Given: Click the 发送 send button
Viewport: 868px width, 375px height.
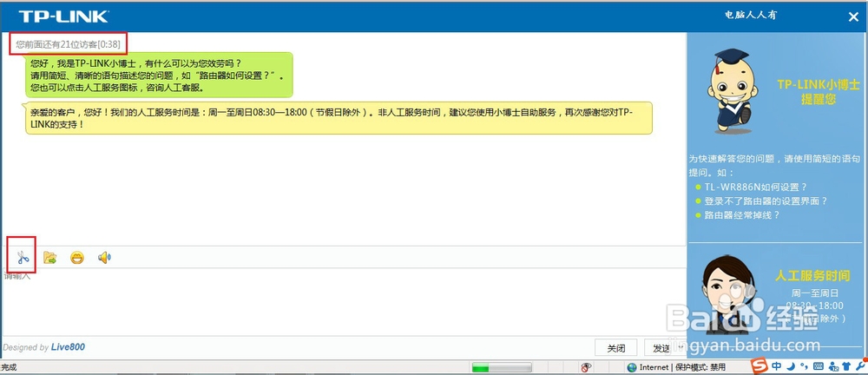Looking at the screenshot, I should coord(661,348).
